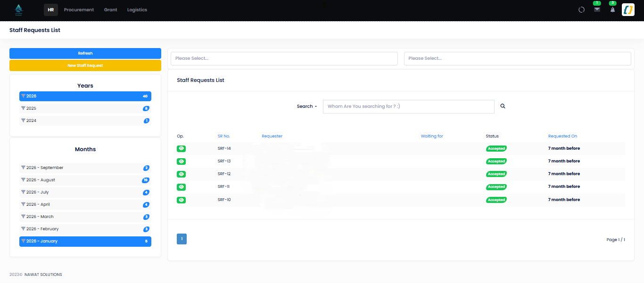
Task: Click the NAWAT SOLUTIONS footer text
Action: (x=43, y=275)
